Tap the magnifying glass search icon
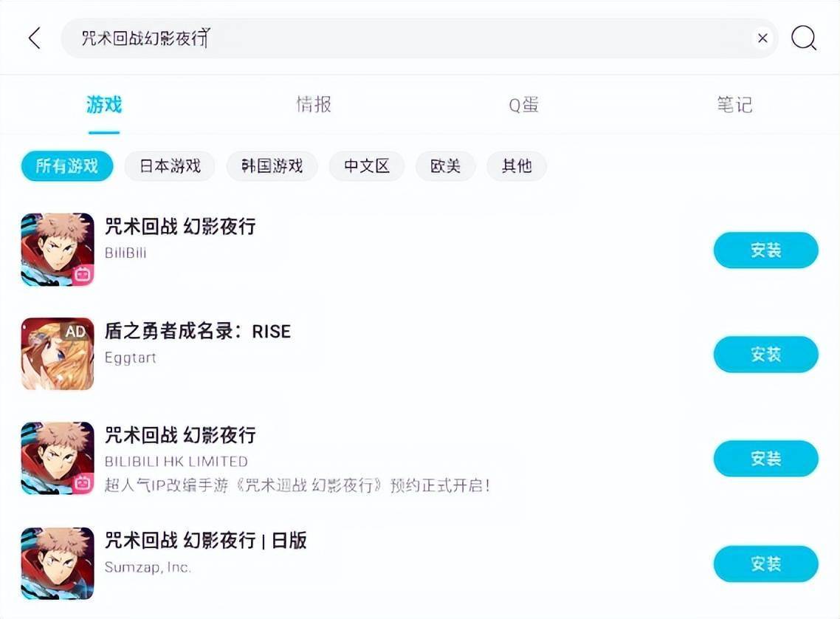Image resolution: width=840 pixels, height=619 pixels. [x=804, y=38]
